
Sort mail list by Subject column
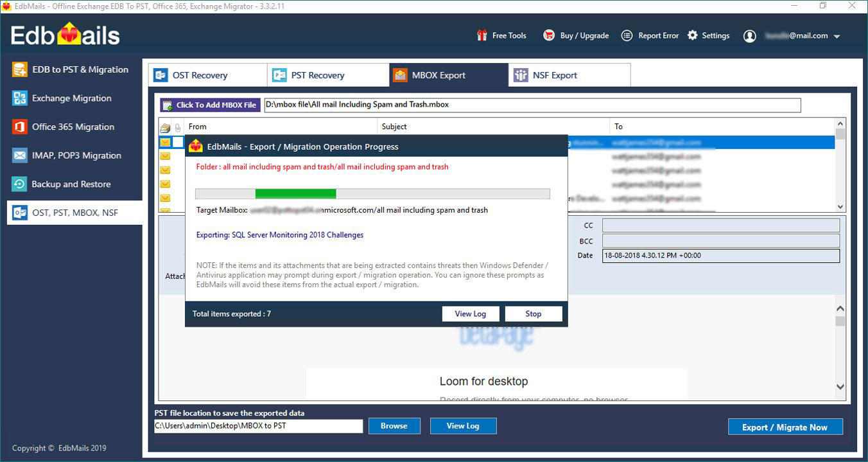493,127
